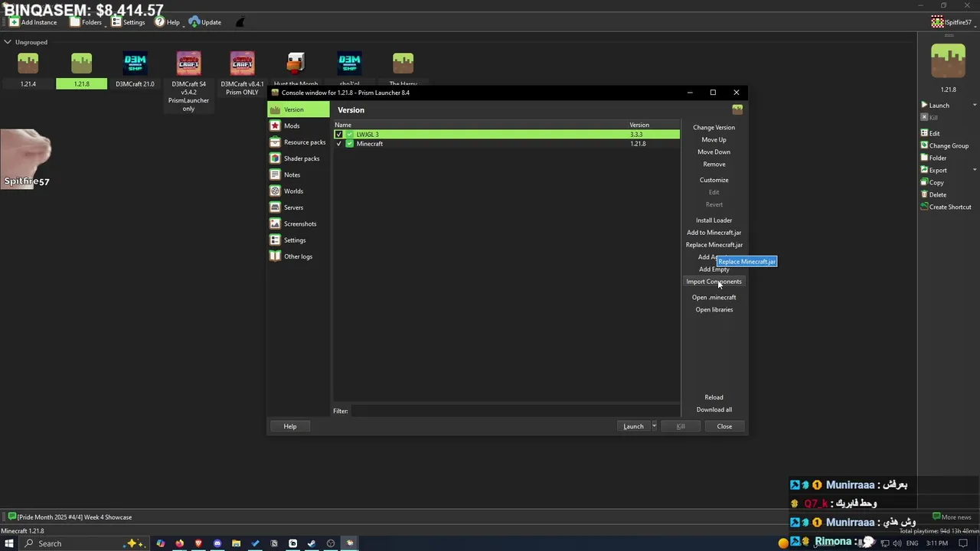
Task: Click the Install Loader button
Action: pyautogui.click(x=714, y=220)
